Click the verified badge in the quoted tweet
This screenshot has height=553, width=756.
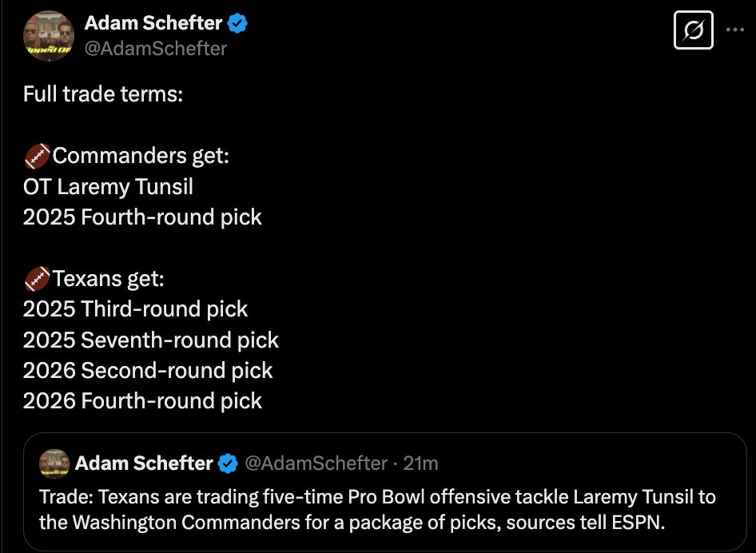click(229, 463)
